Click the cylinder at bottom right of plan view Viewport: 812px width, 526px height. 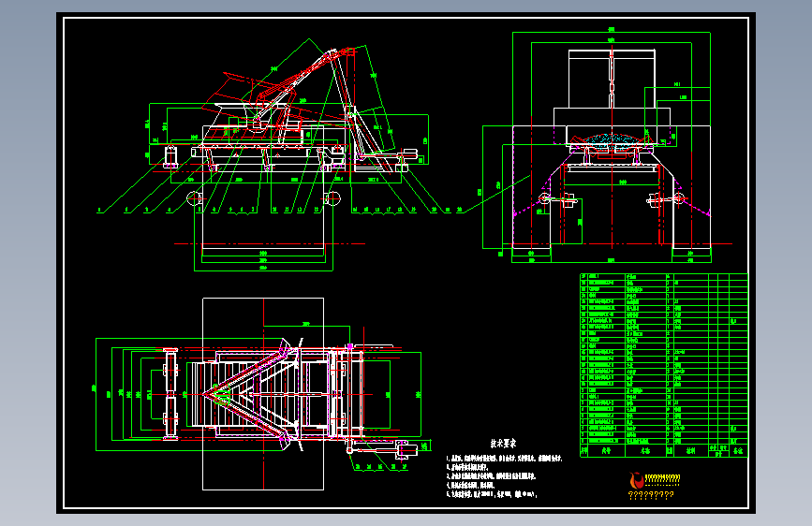tap(407, 449)
